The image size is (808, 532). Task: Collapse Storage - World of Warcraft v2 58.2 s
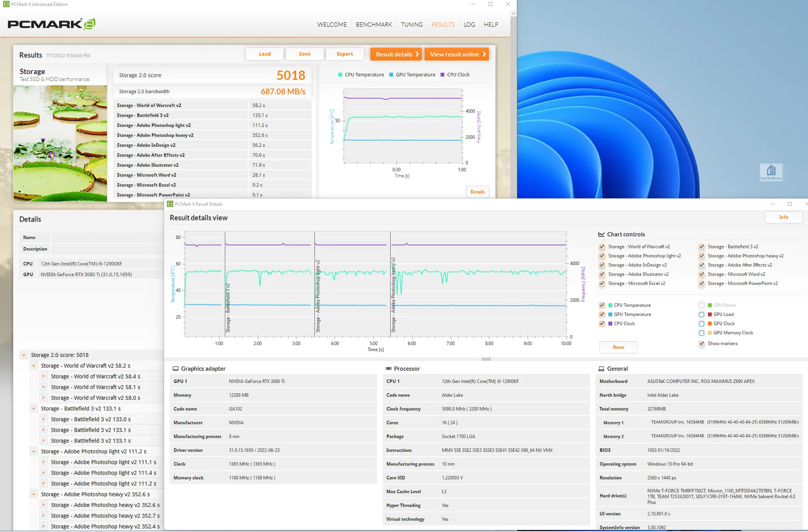pyautogui.click(x=34, y=366)
